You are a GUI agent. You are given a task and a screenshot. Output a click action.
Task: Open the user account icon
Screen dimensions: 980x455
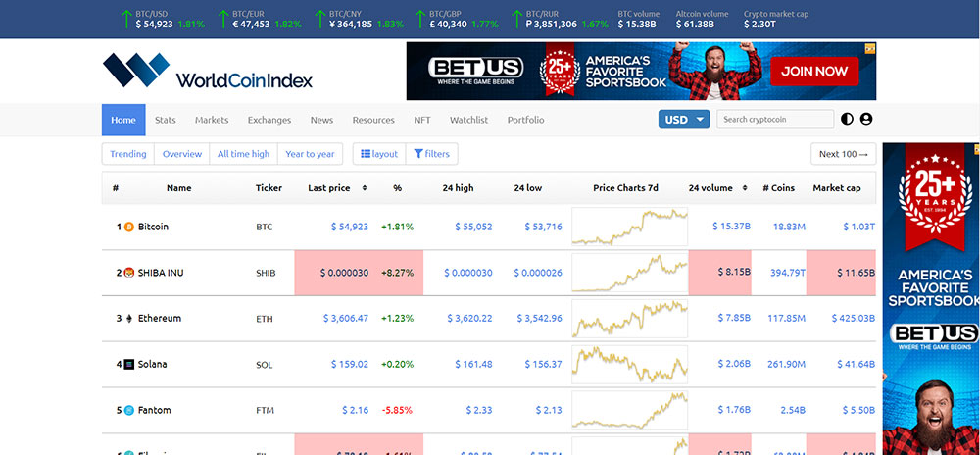[865, 119]
